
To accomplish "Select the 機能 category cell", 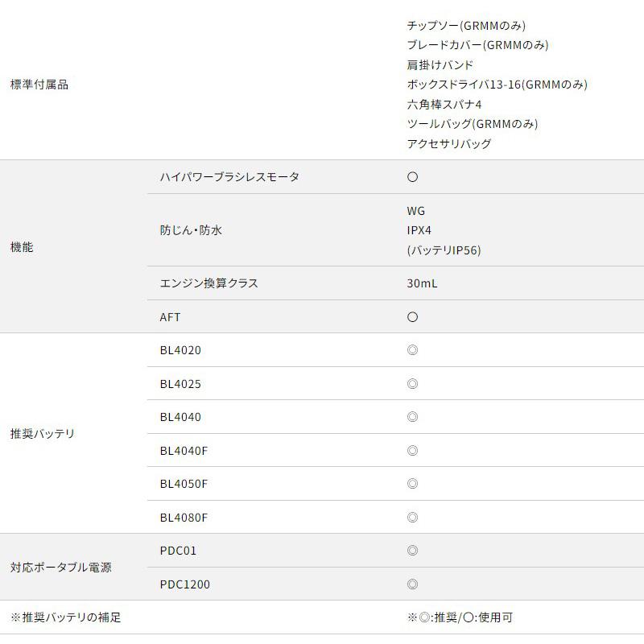I will pos(22,247).
